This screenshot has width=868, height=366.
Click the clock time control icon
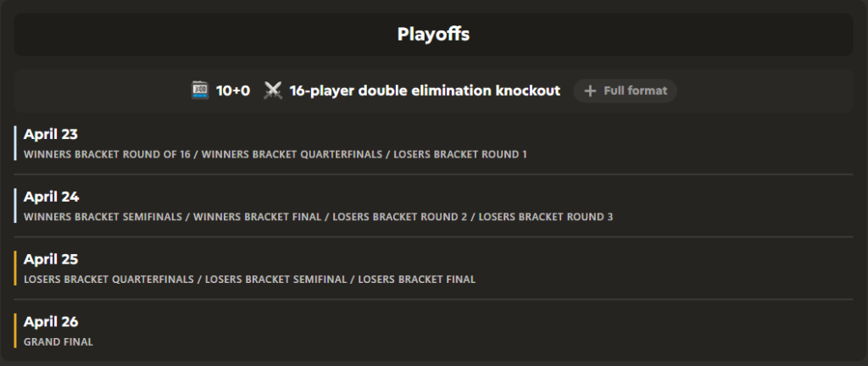pyautogui.click(x=200, y=90)
